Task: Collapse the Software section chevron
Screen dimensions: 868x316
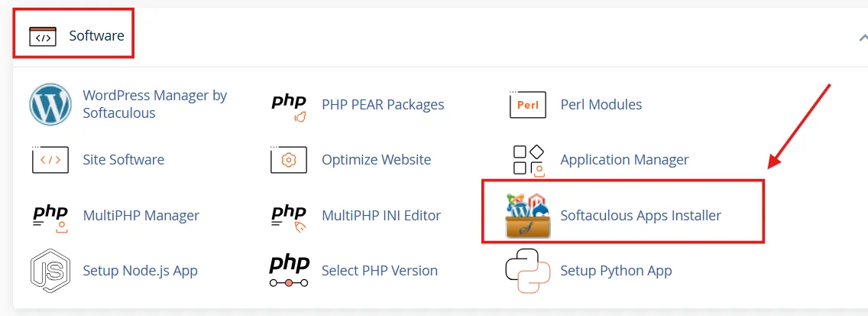Action: coord(863,37)
